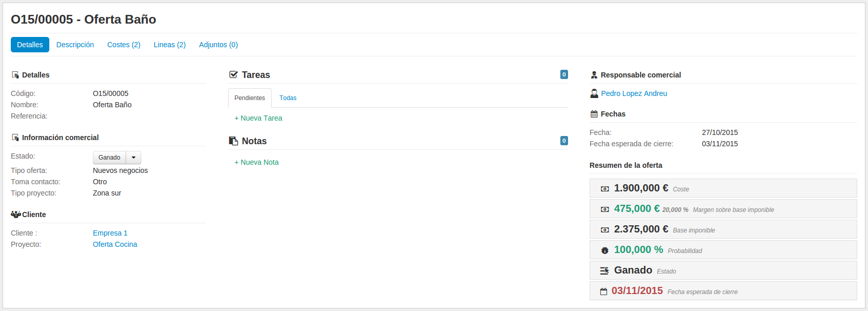Click the avatar icon beside Pedro Lopez Andreu
Image resolution: width=868 pixels, height=311 pixels.
tap(594, 93)
